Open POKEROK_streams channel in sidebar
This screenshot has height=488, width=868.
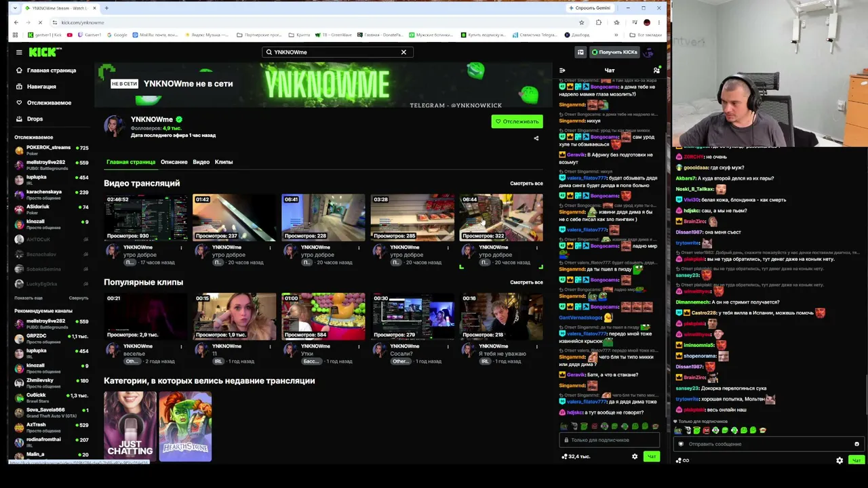52,150
